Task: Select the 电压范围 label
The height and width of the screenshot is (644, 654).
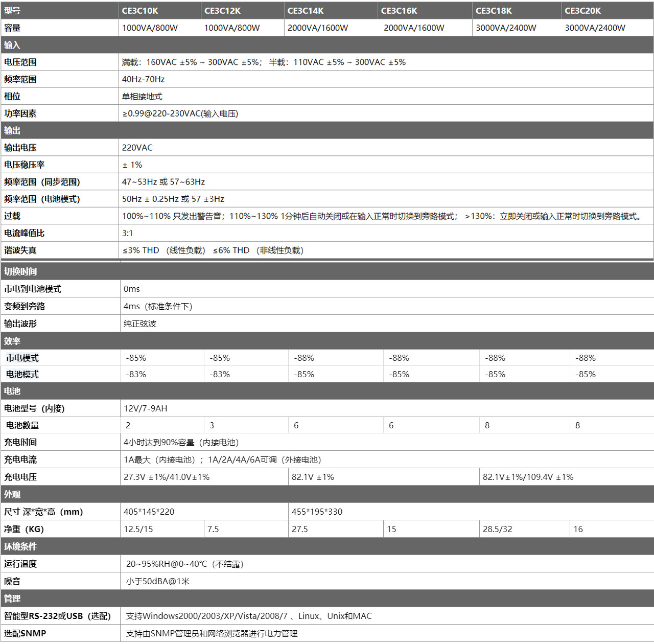Action: pyautogui.click(x=20, y=62)
